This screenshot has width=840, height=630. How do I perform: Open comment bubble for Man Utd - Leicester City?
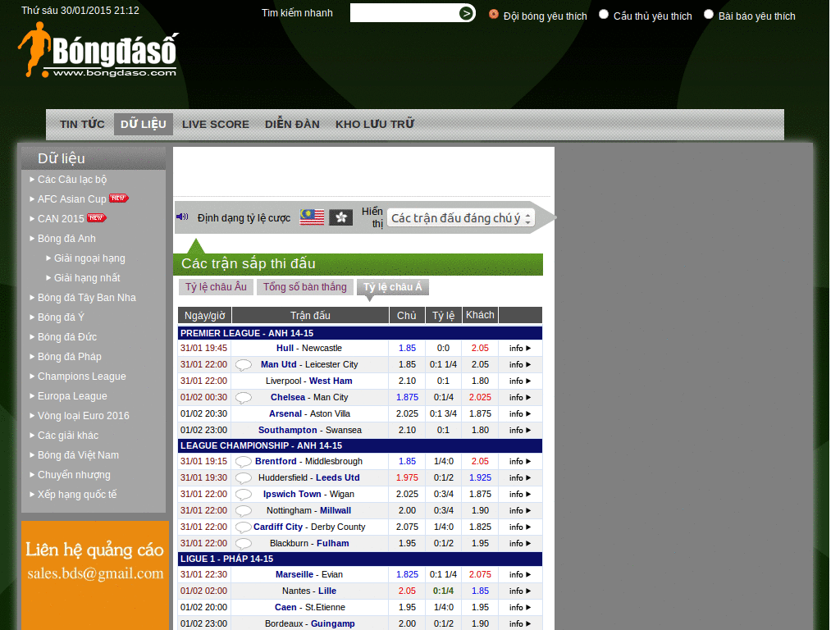coord(243,365)
